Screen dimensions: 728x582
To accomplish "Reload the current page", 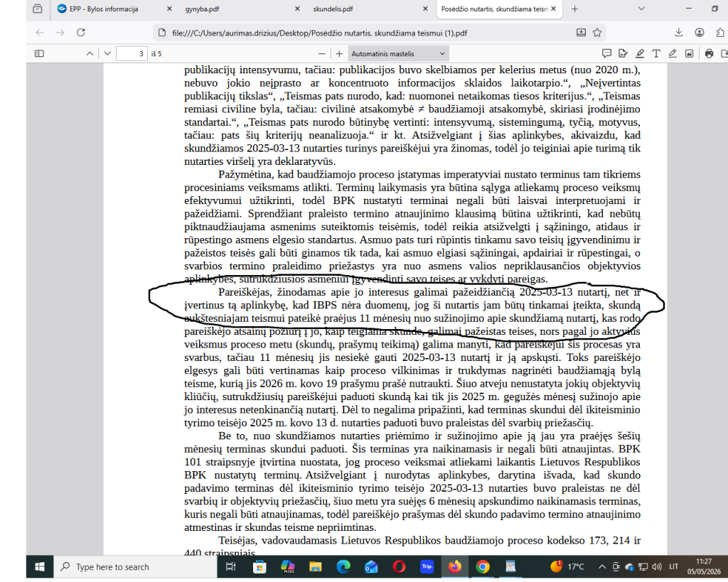I will coord(81,33).
